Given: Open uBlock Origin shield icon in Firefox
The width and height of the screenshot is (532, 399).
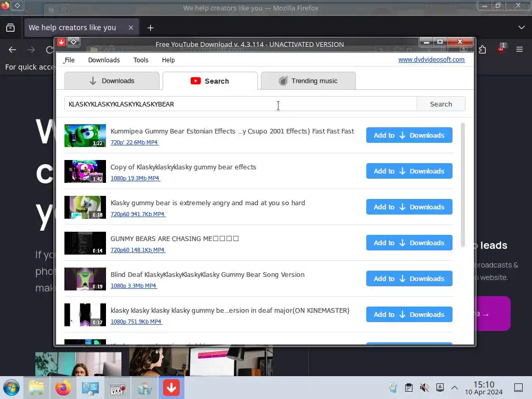Looking at the screenshot, I should click(x=501, y=49).
